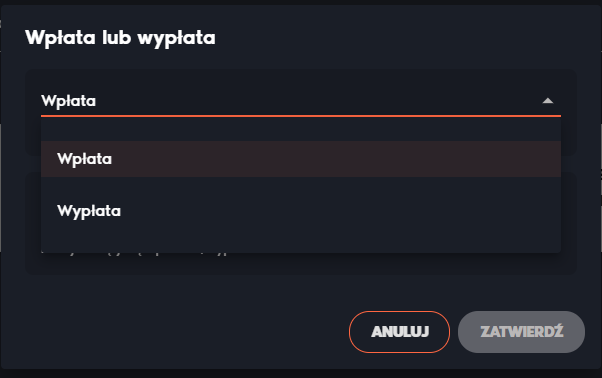Confirm with the ZATWIERDŹ button

click(x=521, y=332)
